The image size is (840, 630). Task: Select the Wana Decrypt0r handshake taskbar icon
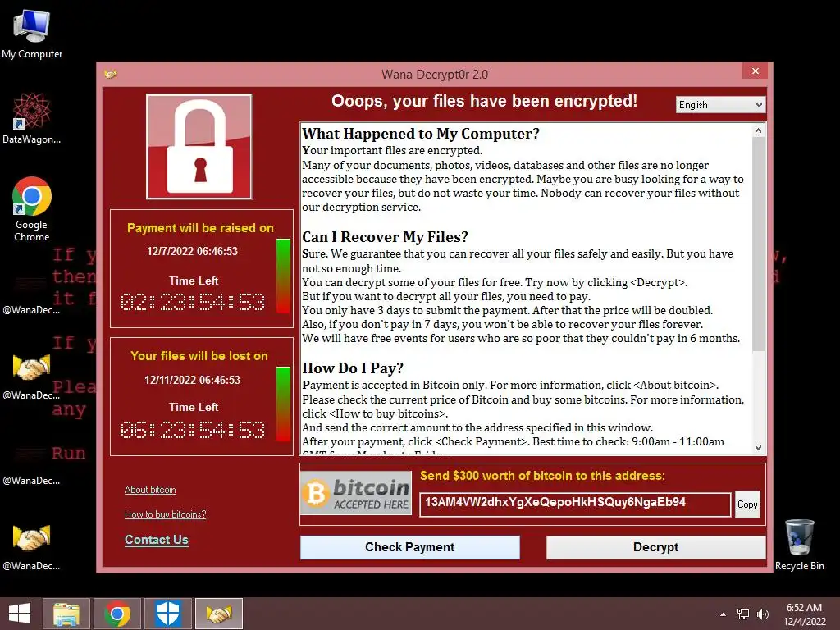point(219,614)
